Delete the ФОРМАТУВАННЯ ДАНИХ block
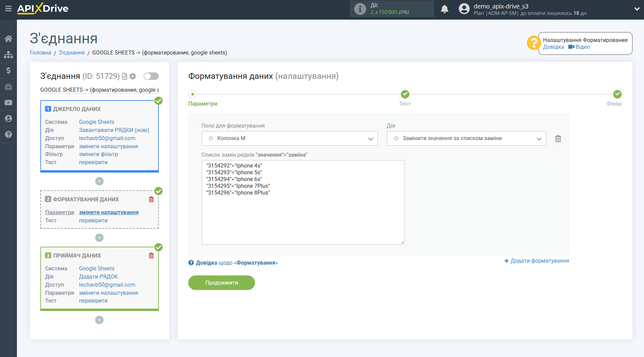Image resolution: width=644 pixels, height=357 pixels. 151,199
